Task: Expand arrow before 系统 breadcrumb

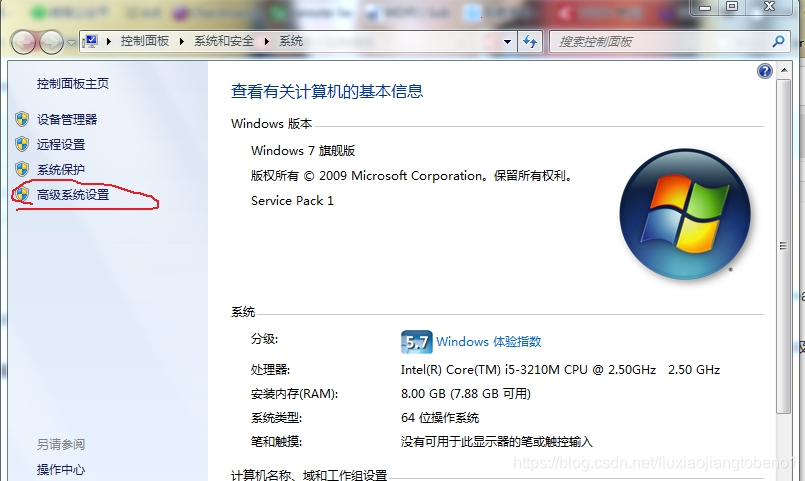Action: click(x=267, y=42)
